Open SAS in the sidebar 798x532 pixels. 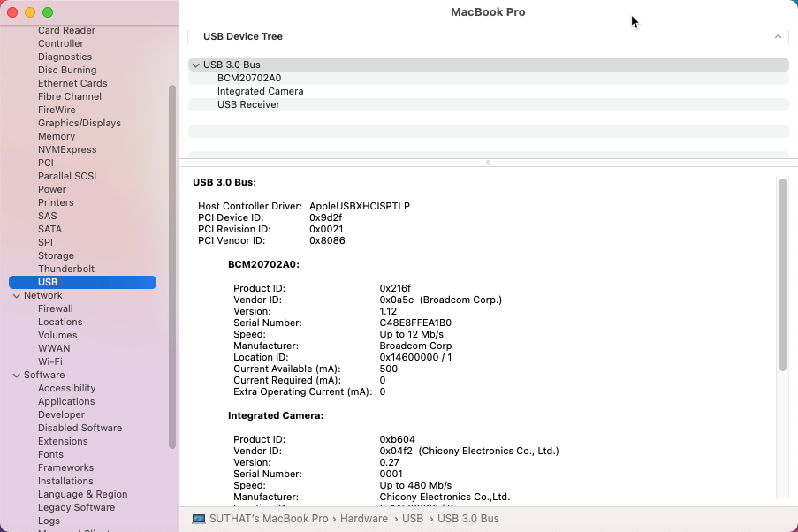(48, 216)
